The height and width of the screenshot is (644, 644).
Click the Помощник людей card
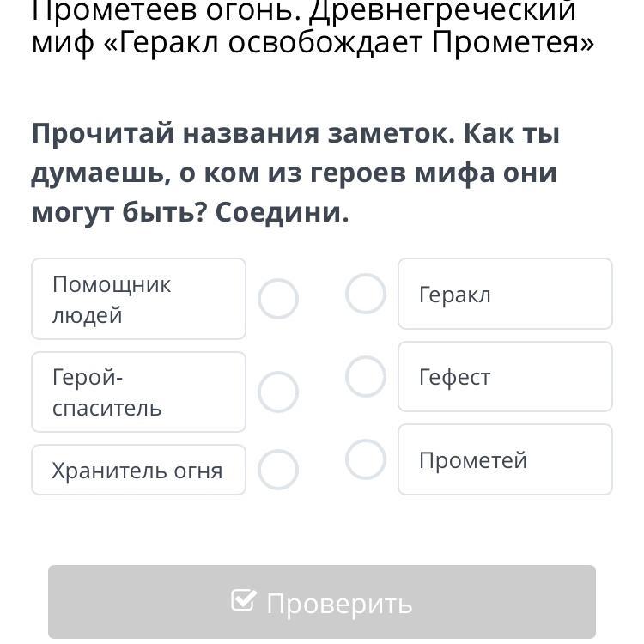(138, 299)
